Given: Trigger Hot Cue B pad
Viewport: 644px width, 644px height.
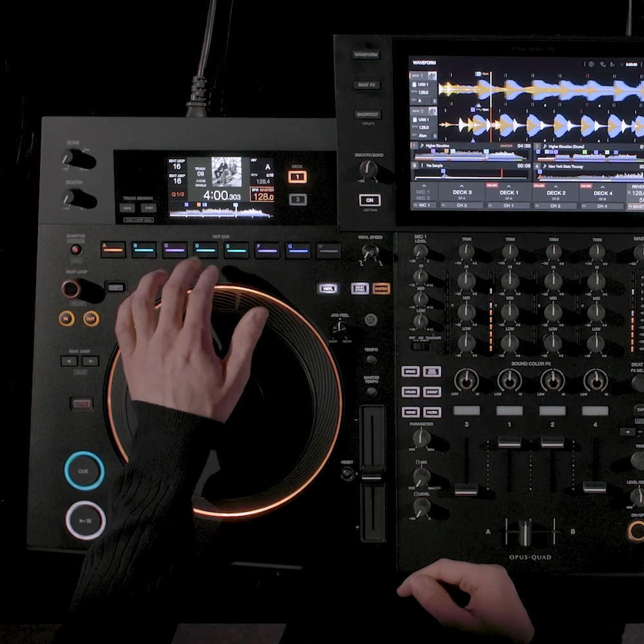Looking at the screenshot, I should point(144,250).
